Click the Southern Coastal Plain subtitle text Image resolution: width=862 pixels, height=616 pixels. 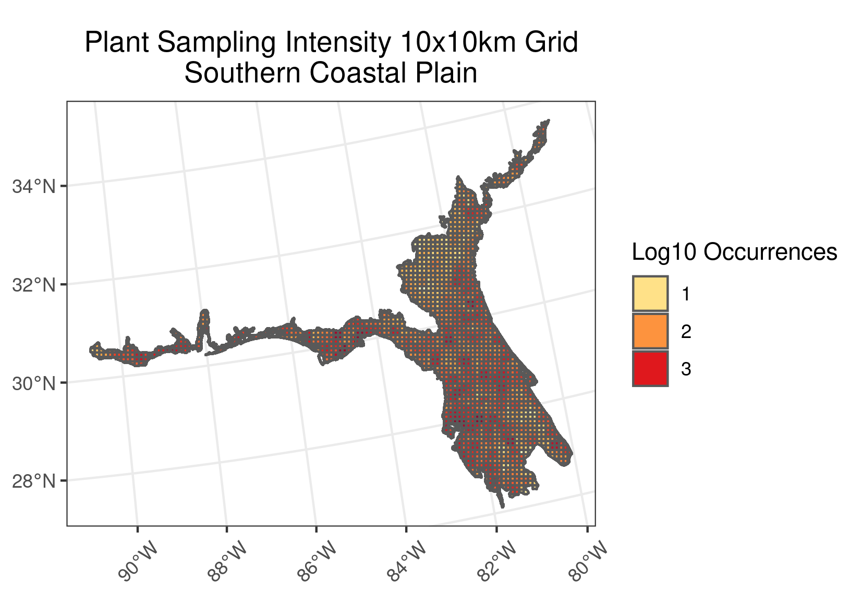coord(331,74)
